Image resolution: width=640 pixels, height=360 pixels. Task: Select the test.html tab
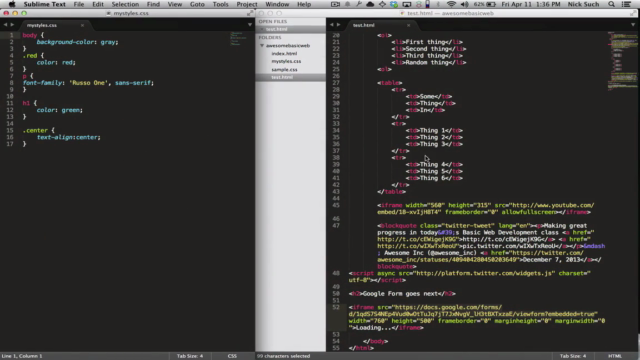pos(363,25)
